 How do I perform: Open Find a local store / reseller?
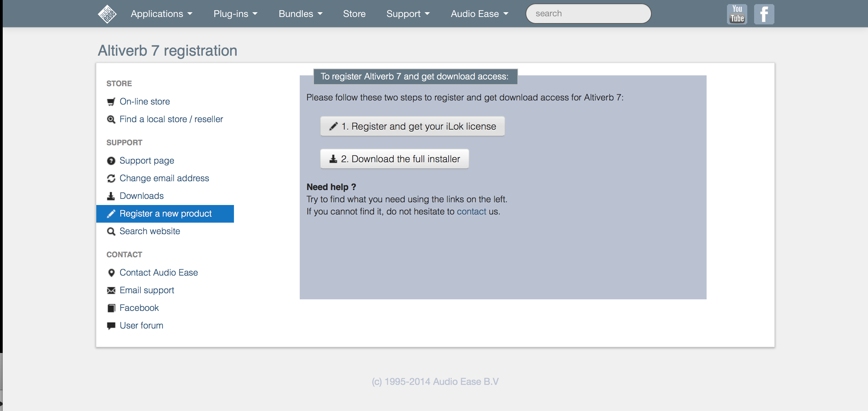pyautogui.click(x=171, y=119)
